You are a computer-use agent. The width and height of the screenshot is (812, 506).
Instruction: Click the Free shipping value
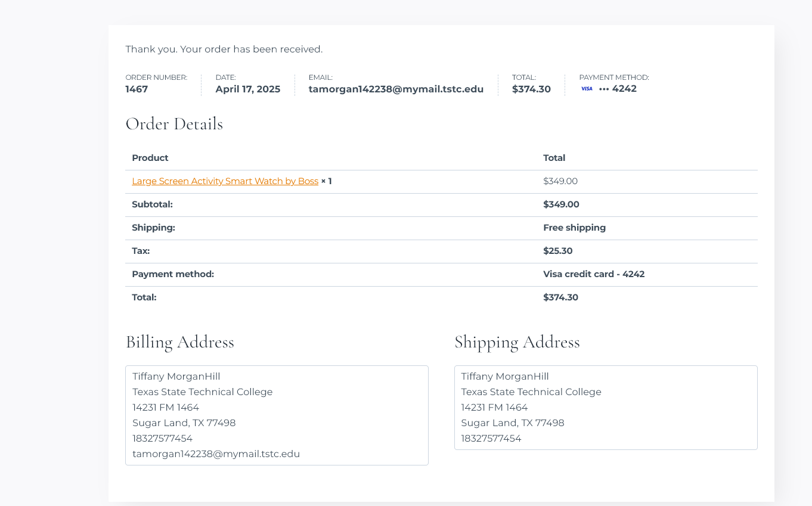pos(574,228)
